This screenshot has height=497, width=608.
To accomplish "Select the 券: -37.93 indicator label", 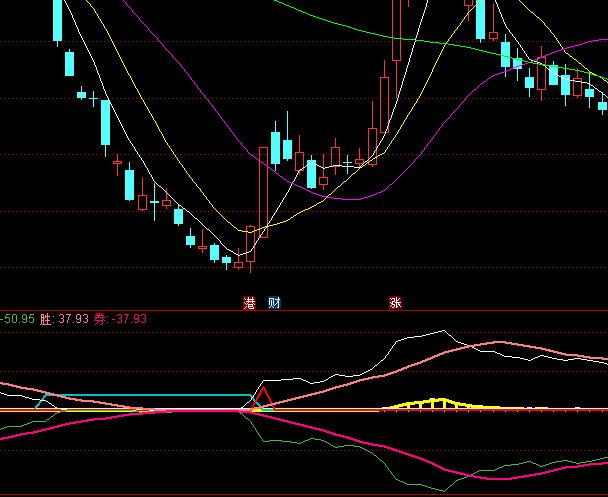I will click(121, 319).
